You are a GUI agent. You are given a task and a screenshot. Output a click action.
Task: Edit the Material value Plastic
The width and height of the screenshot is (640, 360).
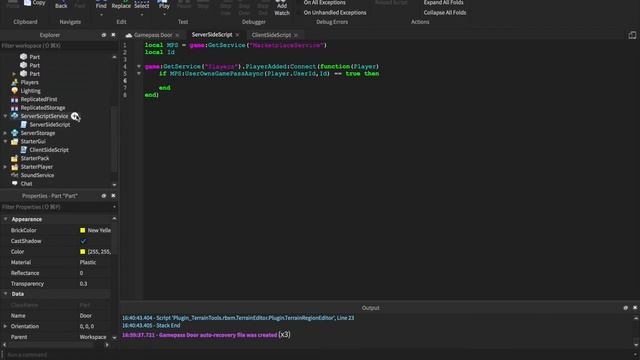88,262
